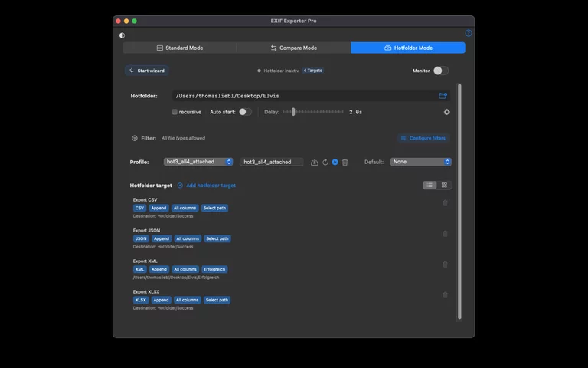This screenshot has width=588, height=368.
Task: Enable the Monitor toggle
Action: click(440, 71)
